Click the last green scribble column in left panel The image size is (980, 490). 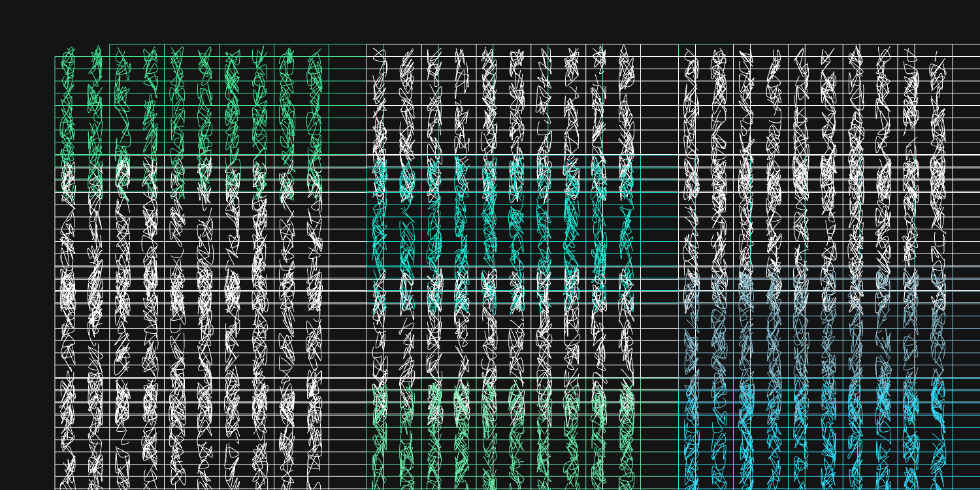315,105
